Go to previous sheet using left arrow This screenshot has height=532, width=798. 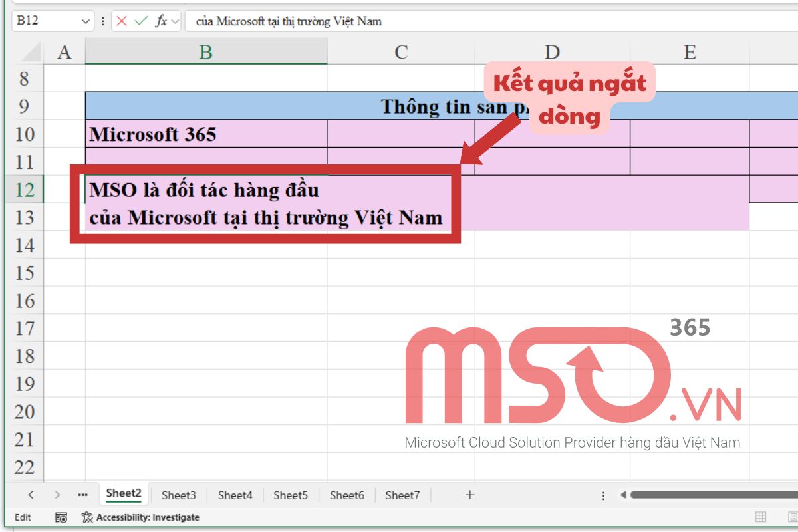coord(31,495)
